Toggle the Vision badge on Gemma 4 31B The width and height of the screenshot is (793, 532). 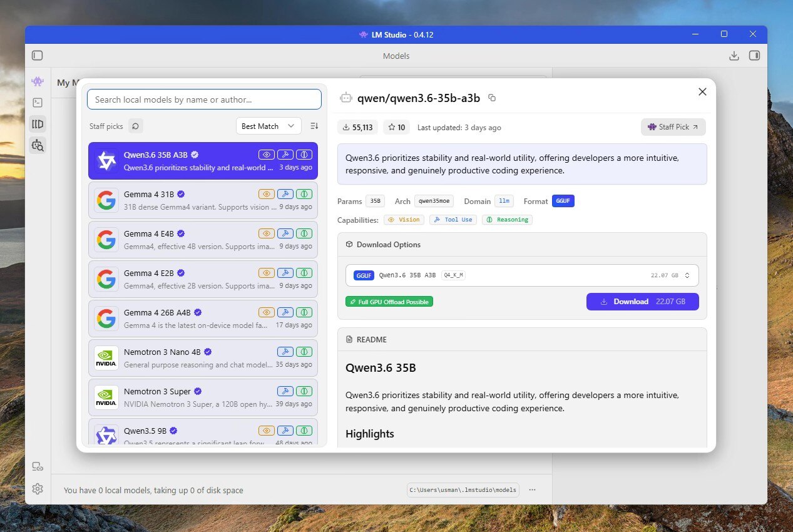click(x=266, y=193)
